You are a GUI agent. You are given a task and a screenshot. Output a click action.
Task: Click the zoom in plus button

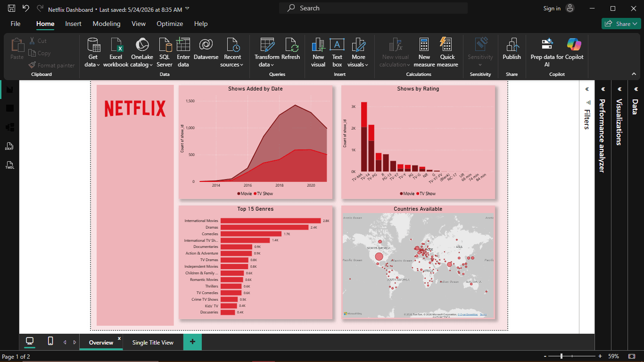[600, 356]
